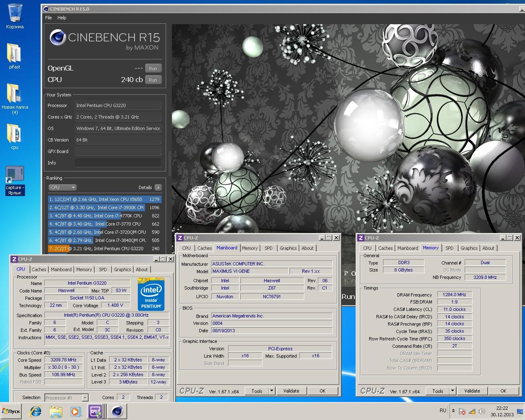
Task: Click the Processor field Intel Pentium CPU G3220
Action: click(118, 105)
